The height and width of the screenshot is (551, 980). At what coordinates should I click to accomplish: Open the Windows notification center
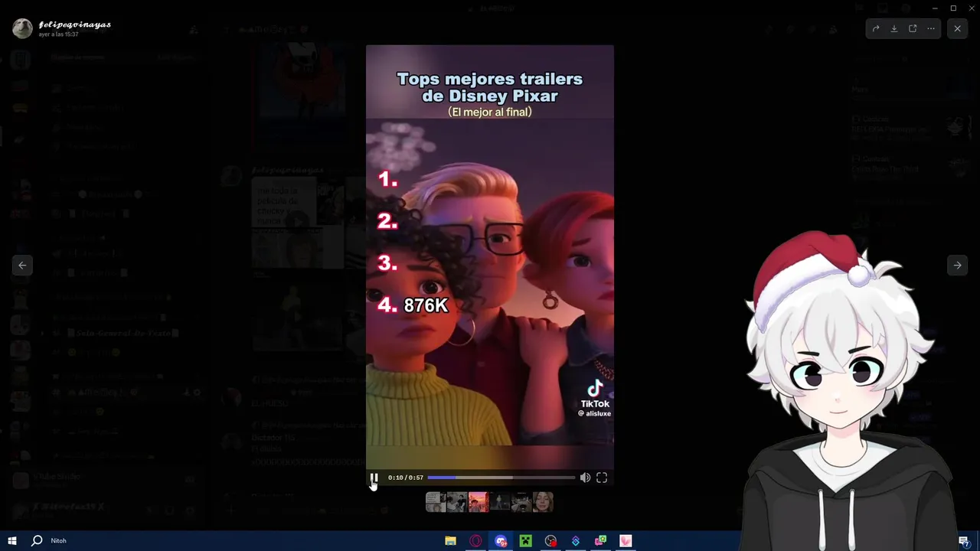(963, 541)
